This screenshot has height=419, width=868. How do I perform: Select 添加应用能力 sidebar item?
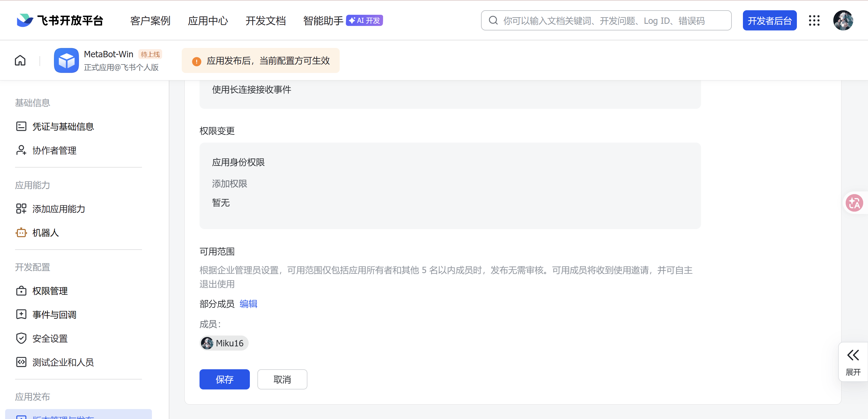point(58,209)
